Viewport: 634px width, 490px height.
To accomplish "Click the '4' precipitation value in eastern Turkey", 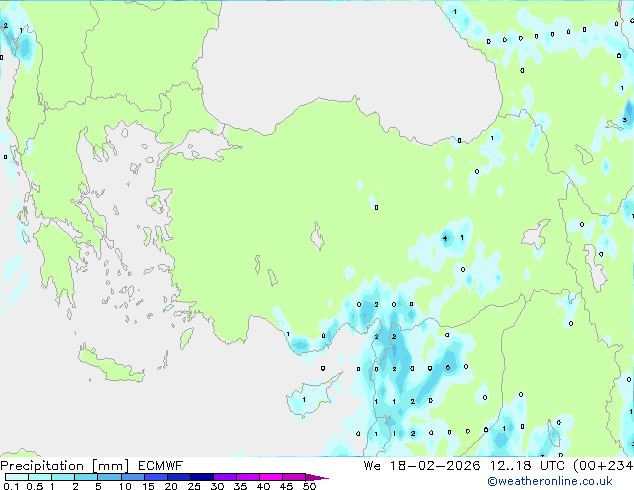I will (445, 238).
